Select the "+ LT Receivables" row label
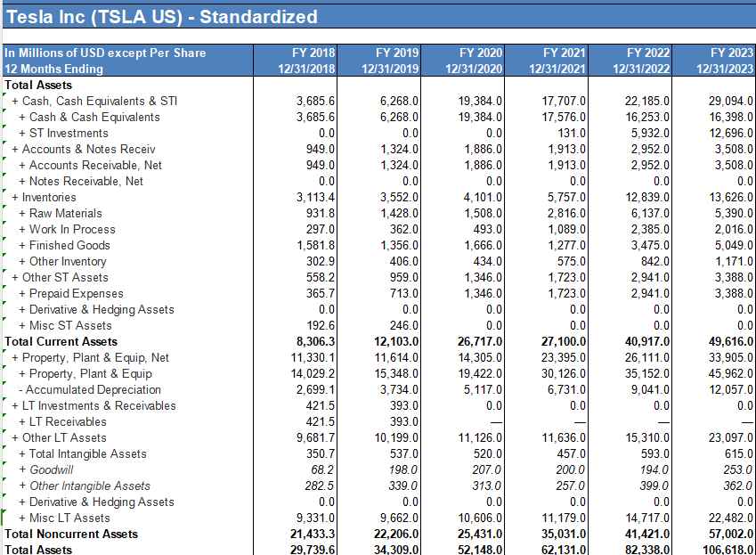 (x=62, y=422)
